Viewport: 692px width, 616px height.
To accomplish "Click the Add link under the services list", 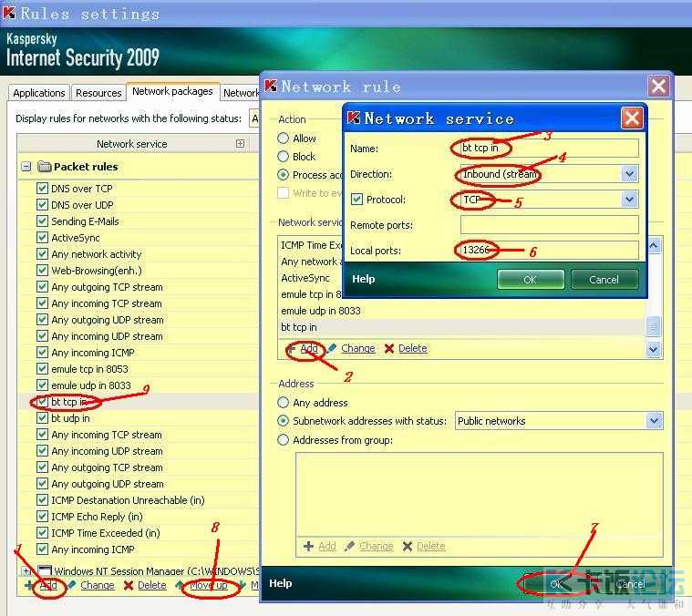I will pos(308,348).
